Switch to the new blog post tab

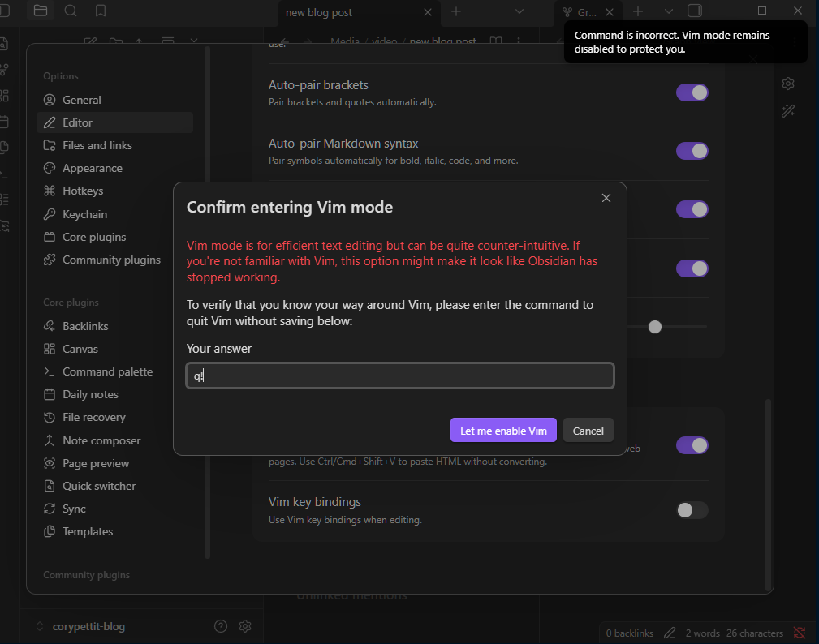click(x=360, y=12)
